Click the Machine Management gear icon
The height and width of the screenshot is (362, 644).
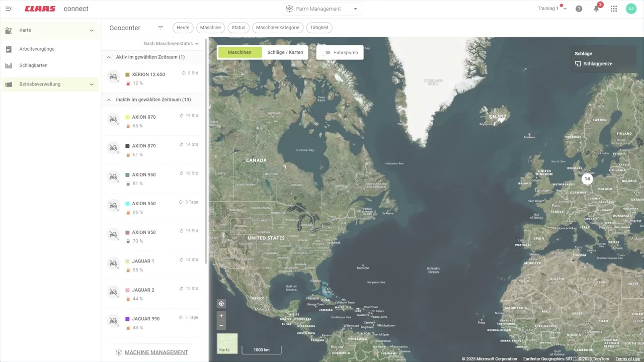[119, 352]
